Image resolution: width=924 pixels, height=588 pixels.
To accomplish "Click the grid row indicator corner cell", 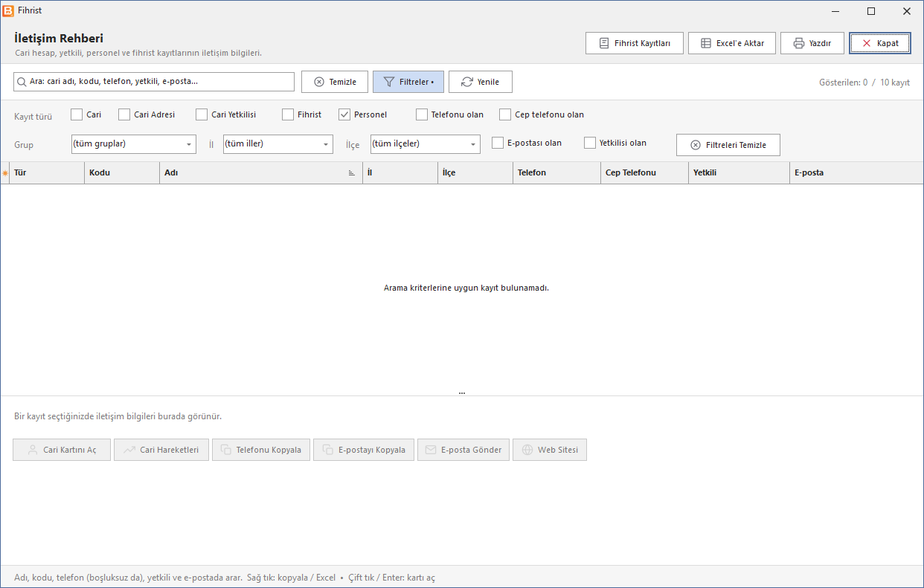I will click(x=5, y=172).
